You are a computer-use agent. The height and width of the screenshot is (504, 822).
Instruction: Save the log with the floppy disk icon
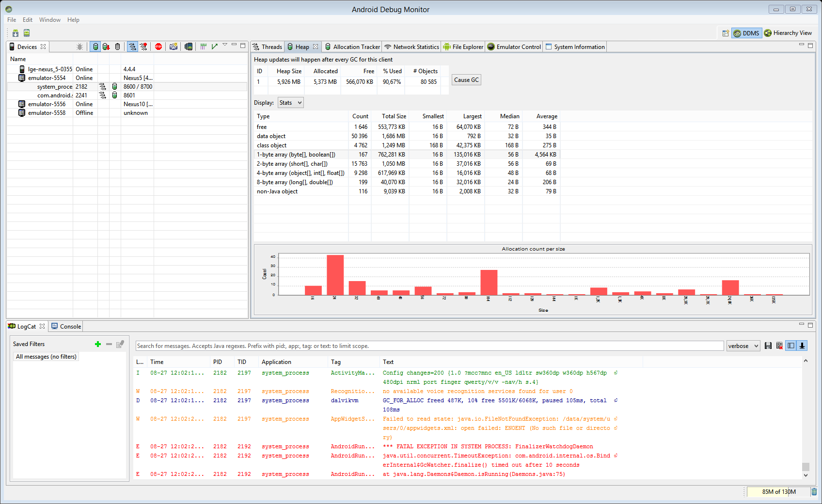[768, 346]
